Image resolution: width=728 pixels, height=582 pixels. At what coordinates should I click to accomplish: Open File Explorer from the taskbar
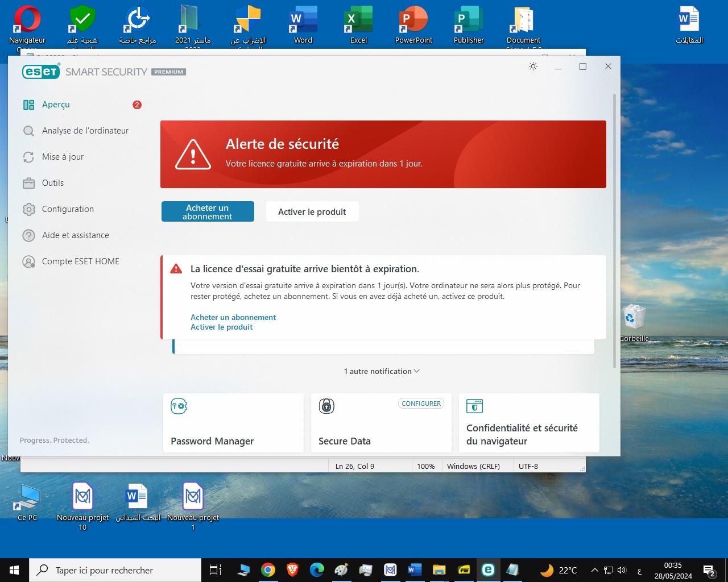439,570
